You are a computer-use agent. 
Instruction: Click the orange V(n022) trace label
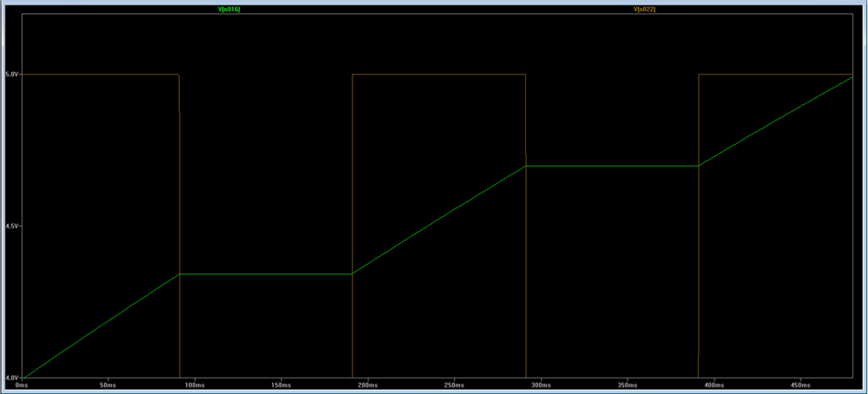point(643,9)
